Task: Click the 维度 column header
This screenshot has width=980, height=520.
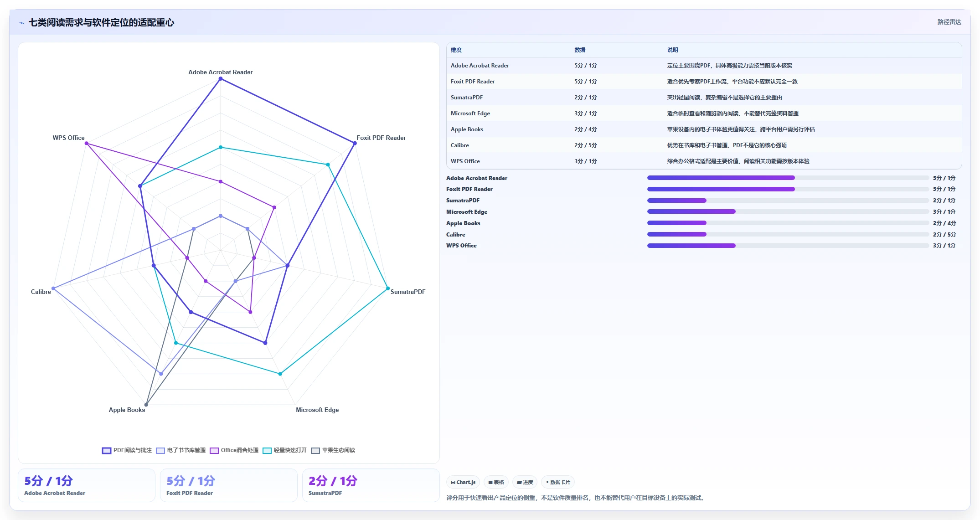Action: pos(456,50)
